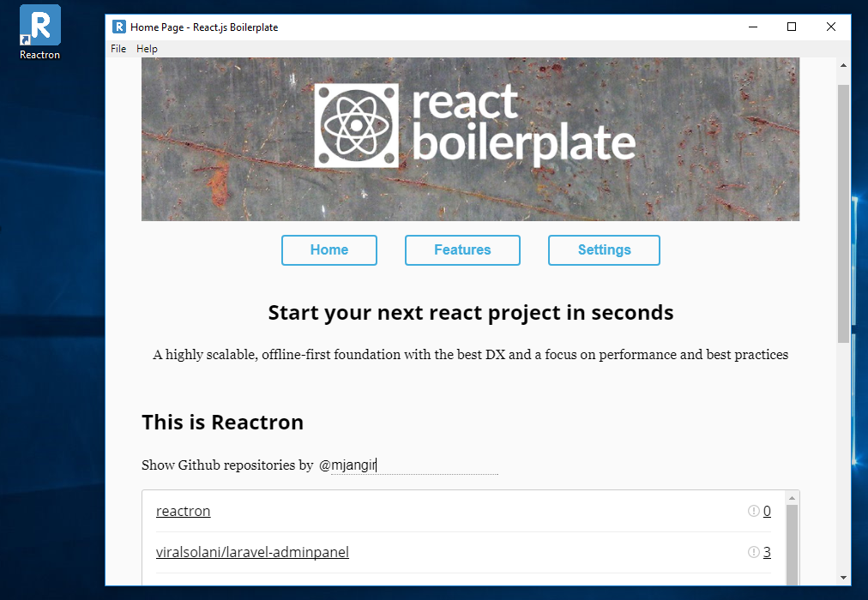868x600 pixels.
Task: Click the 'A highly scalable, offline-first foundation' description text
Action: [471, 355]
